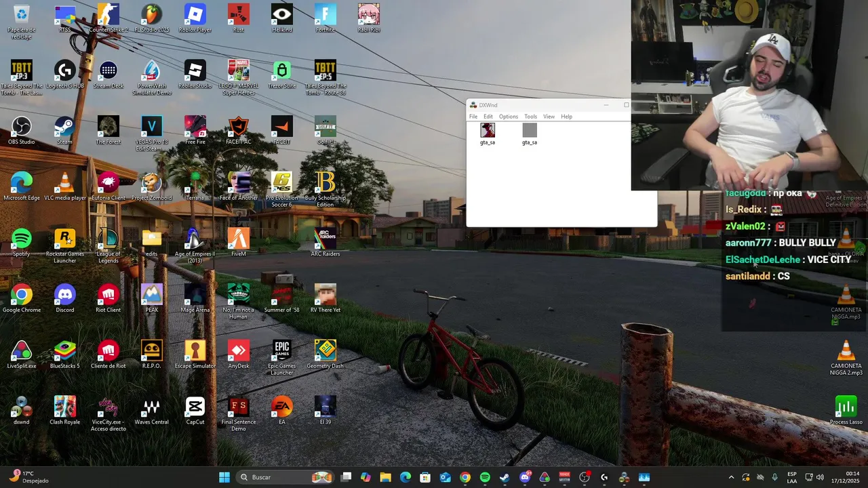Open the Logitech G HUB desktop shortcut
Image resolution: width=868 pixels, height=488 pixels.
(65, 74)
